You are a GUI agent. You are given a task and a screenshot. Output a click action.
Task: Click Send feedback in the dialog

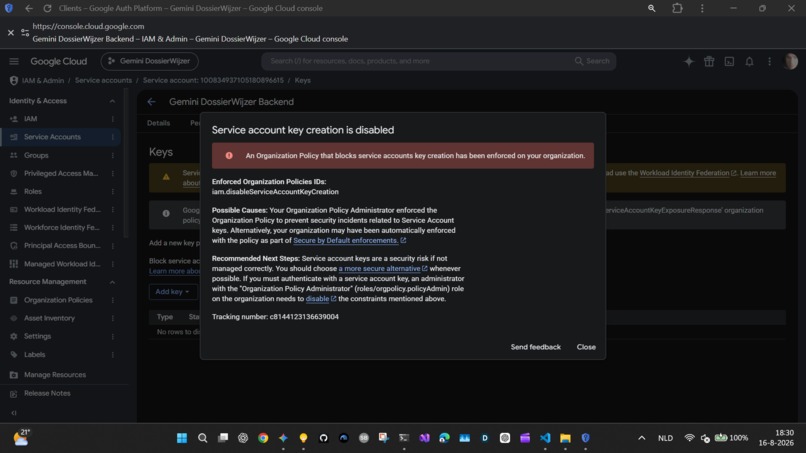coord(536,347)
